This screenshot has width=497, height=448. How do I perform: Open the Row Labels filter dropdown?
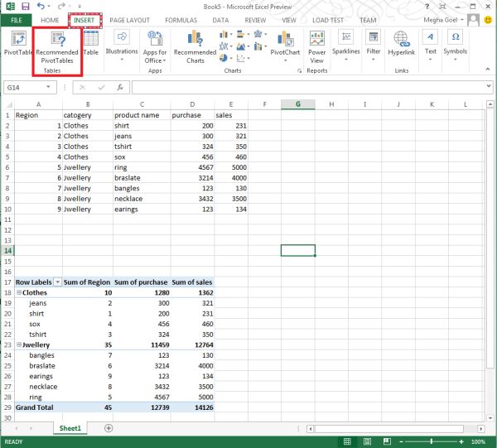[x=57, y=282]
